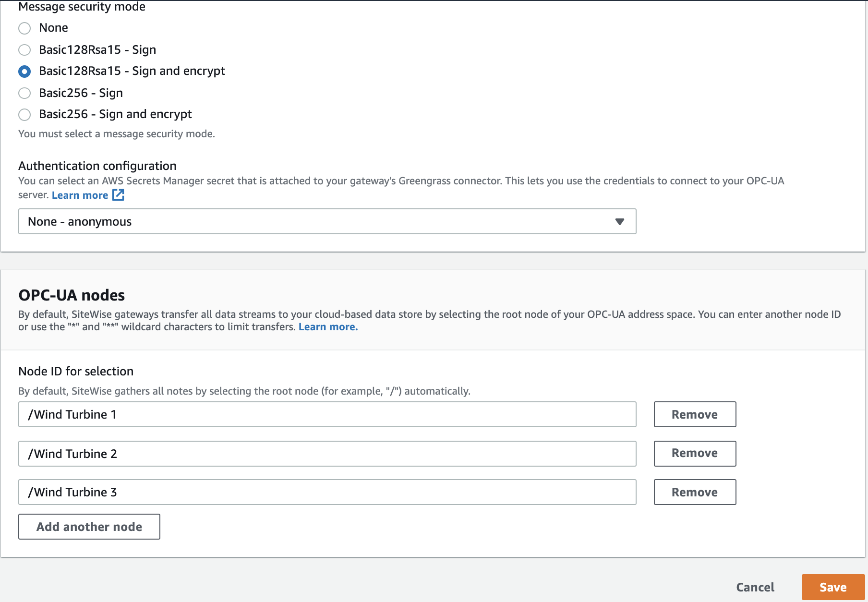
Task: Open Learn more link about authentication
Action: tap(80, 195)
